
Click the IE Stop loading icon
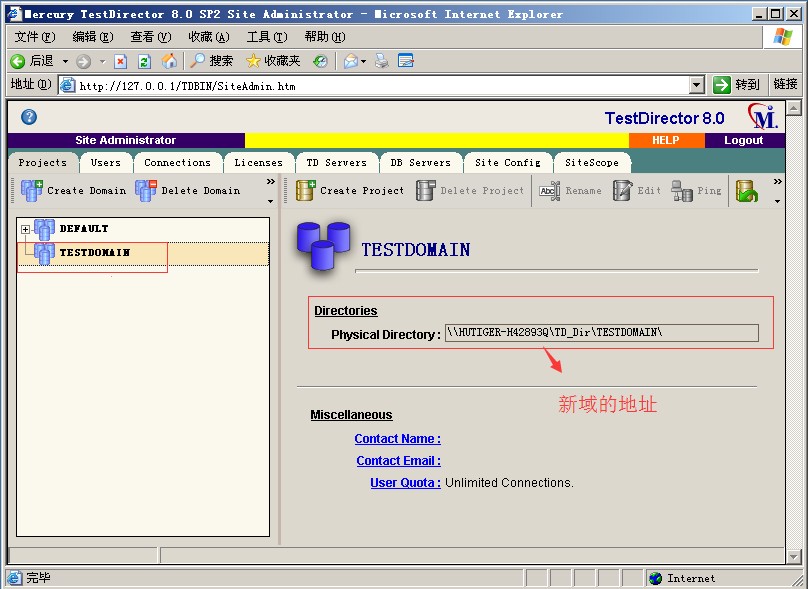120,61
